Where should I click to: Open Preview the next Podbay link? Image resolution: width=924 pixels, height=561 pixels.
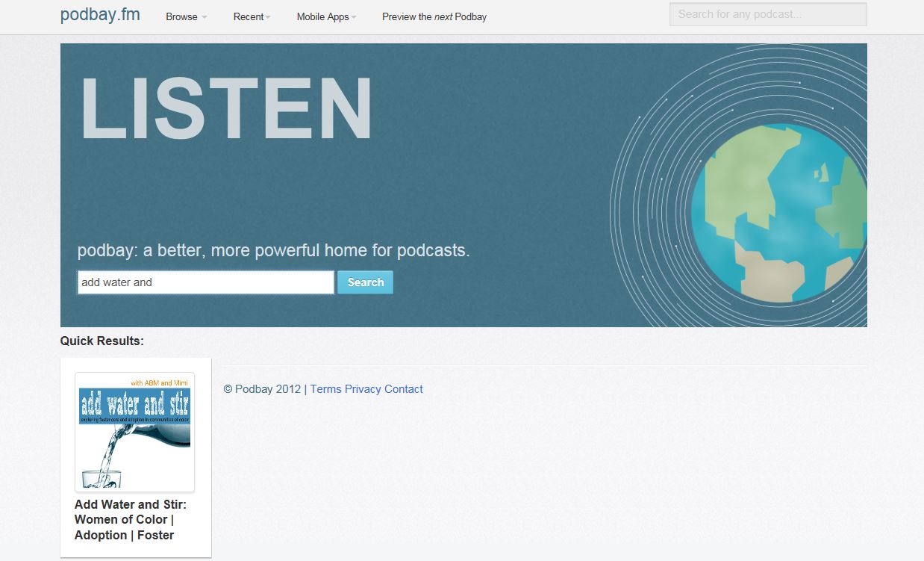[x=434, y=16]
